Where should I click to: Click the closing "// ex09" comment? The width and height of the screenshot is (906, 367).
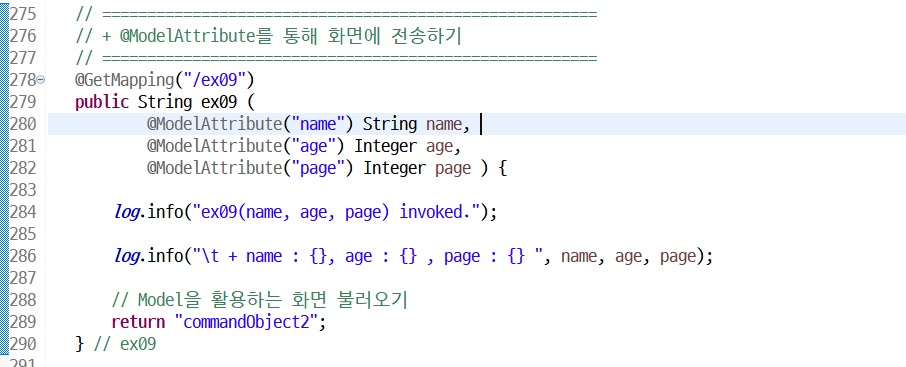(x=125, y=343)
